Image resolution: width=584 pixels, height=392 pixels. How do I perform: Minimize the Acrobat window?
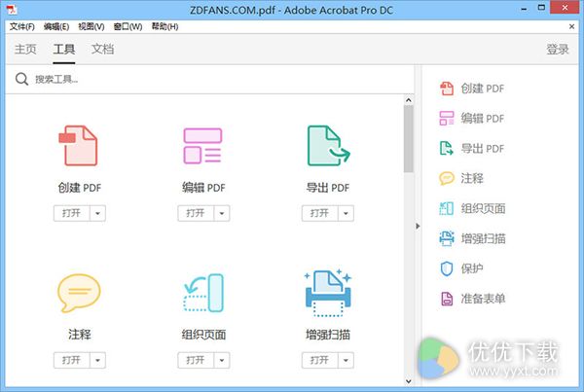(524, 9)
